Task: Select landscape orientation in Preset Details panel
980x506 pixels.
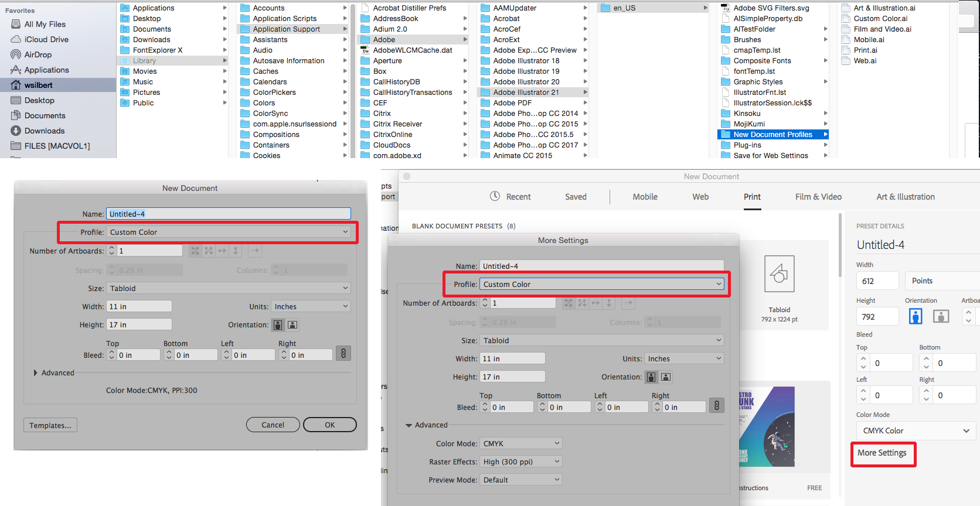Action: [x=941, y=316]
